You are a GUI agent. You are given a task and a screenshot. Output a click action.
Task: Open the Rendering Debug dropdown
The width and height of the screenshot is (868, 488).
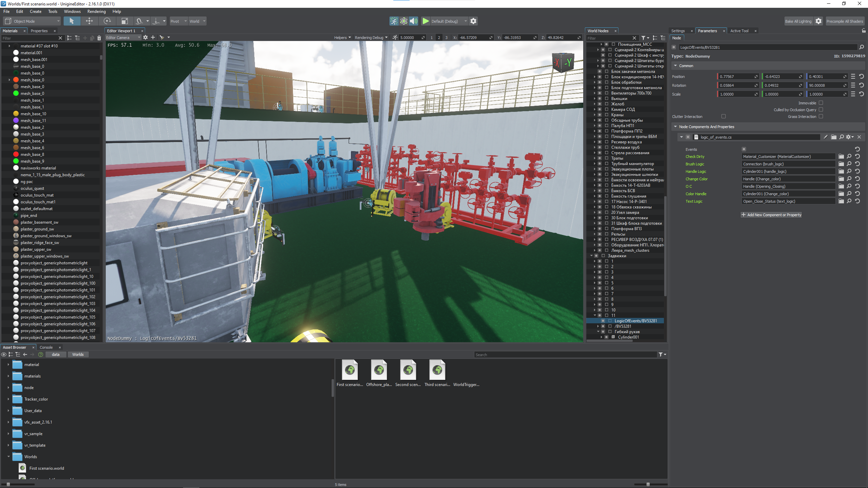click(x=371, y=38)
